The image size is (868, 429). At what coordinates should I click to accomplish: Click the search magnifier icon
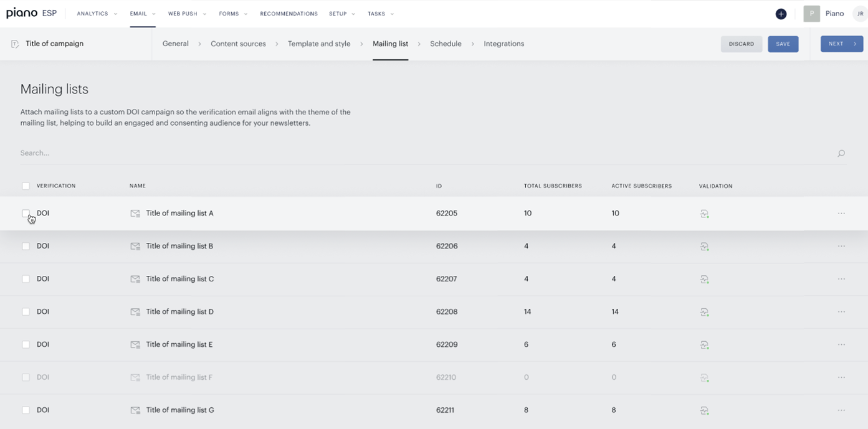click(x=841, y=153)
